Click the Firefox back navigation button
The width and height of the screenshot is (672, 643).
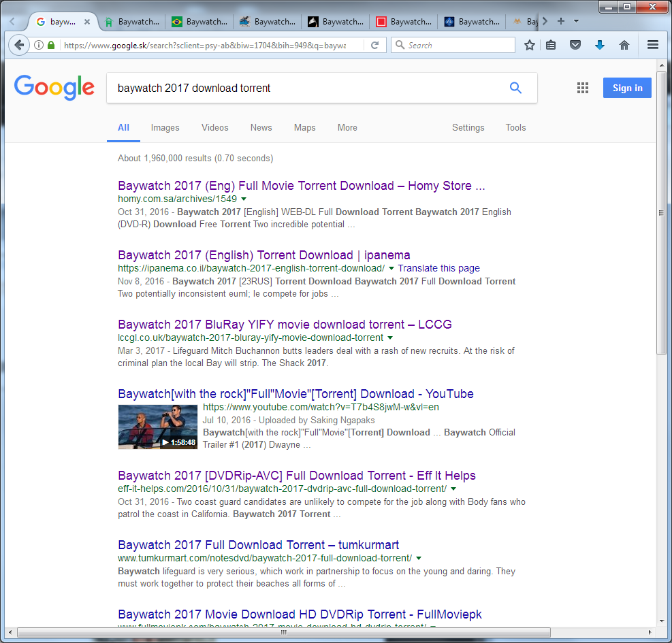click(19, 45)
